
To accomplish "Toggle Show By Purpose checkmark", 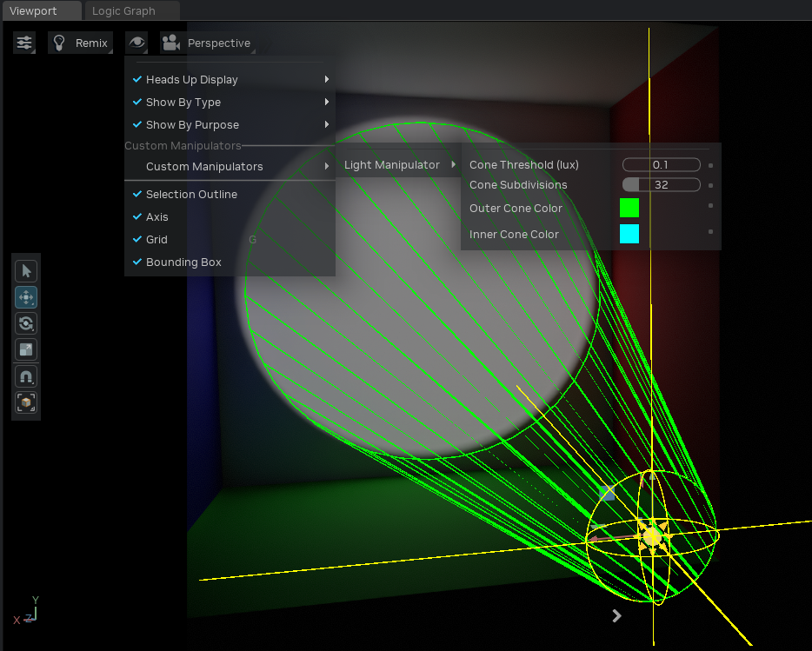I will 137,124.
